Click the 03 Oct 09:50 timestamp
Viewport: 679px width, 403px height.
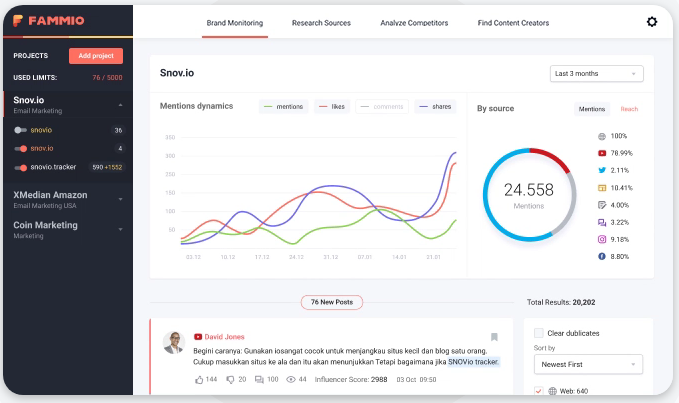(x=416, y=380)
